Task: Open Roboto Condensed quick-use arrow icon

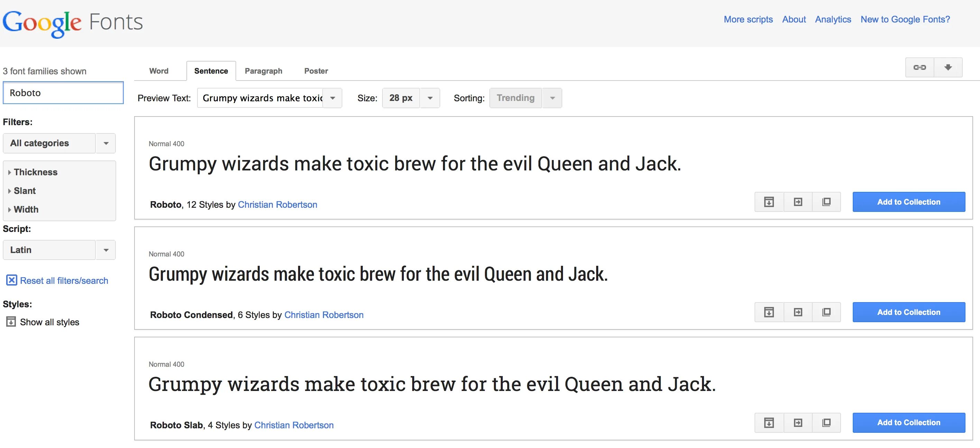Action: coord(798,312)
